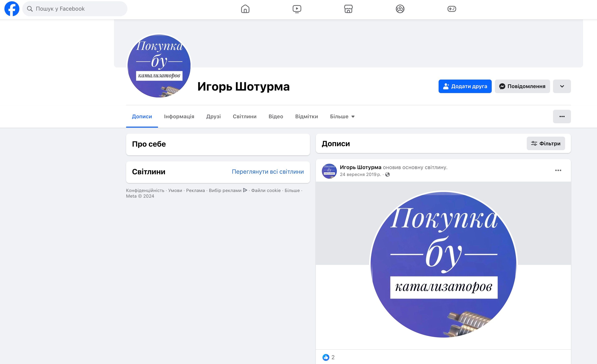Expand the chevron dropdown beside Повідомлення

(562, 86)
